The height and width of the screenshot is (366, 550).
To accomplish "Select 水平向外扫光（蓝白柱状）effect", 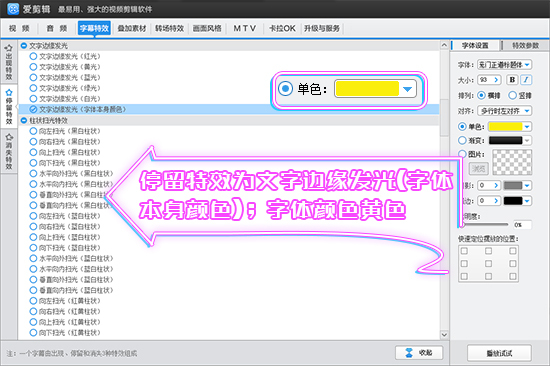I will (x=72, y=258).
